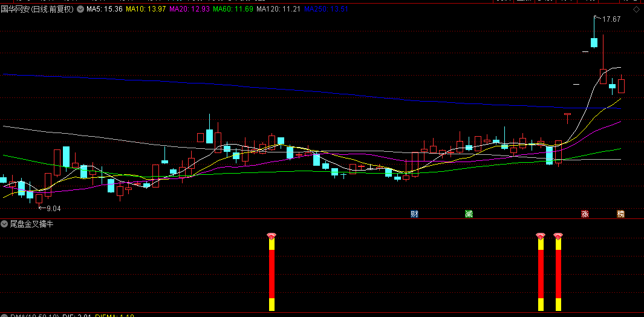The height and width of the screenshot is (317, 644).
Task: Select the MA20: 12.93 label
Action: click(189, 9)
